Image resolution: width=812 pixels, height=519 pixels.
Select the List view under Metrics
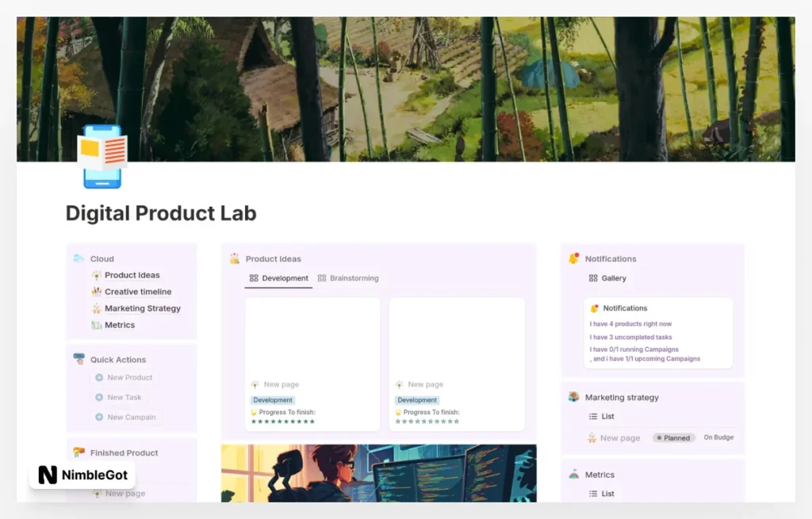point(601,494)
